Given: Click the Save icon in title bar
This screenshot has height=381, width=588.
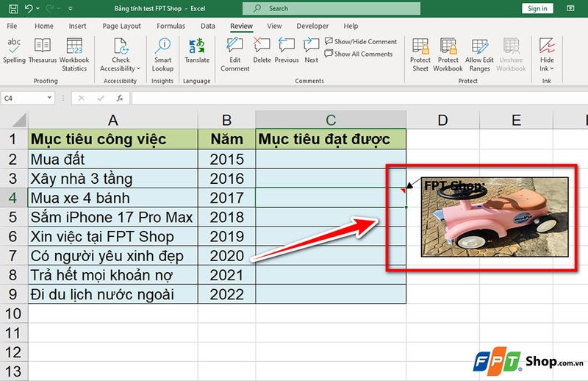Looking at the screenshot, I should point(13,8).
